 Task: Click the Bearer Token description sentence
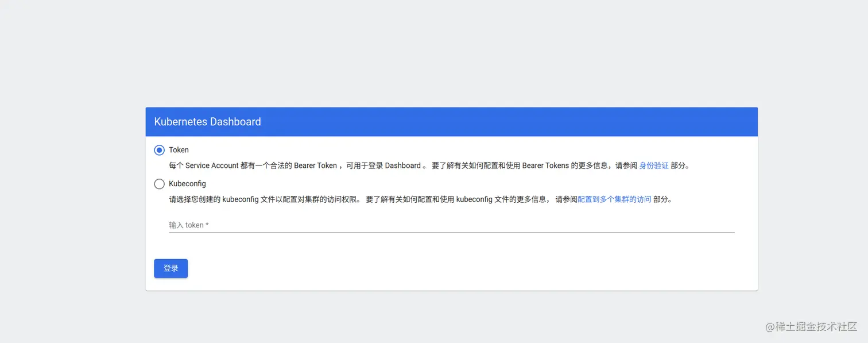[429, 165]
